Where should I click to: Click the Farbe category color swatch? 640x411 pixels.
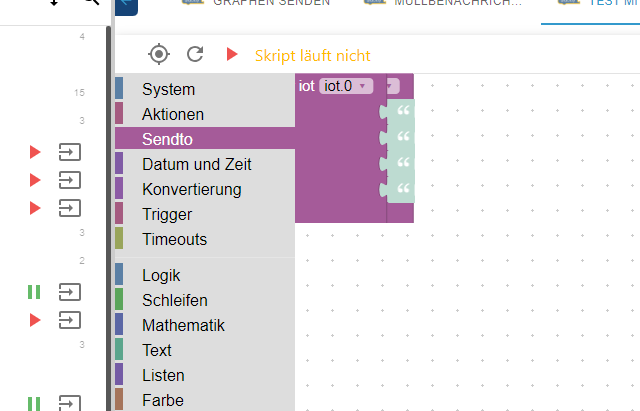(119, 400)
